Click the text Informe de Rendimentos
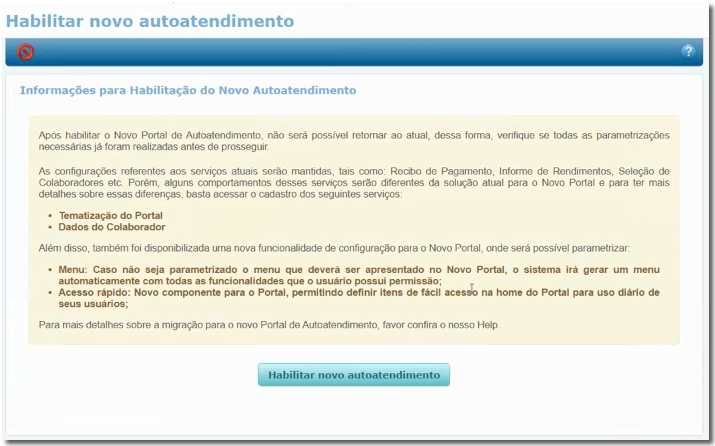 pos(552,171)
